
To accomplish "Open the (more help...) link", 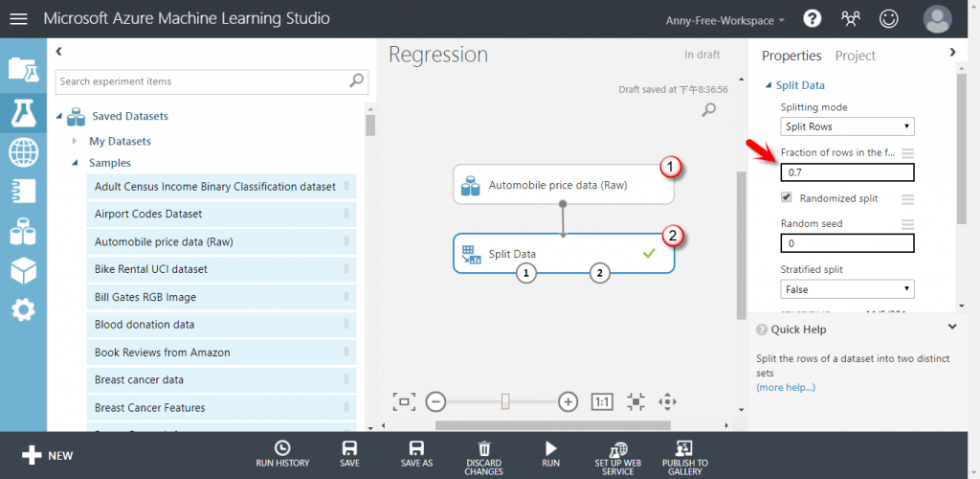I will tap(786, 388).
